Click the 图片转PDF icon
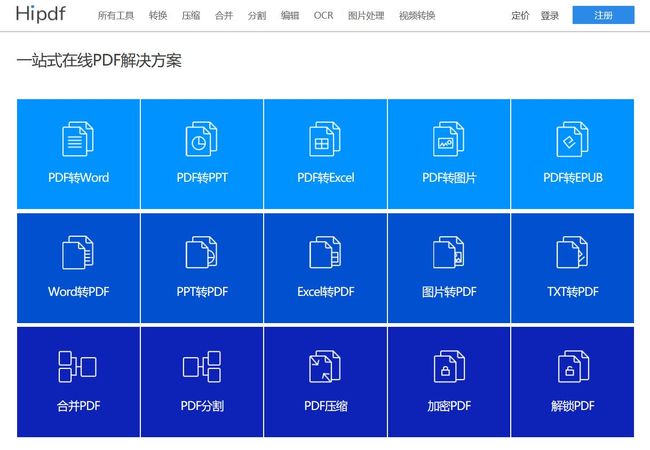This screenshot has height=450, width=650. pos(449,252)
